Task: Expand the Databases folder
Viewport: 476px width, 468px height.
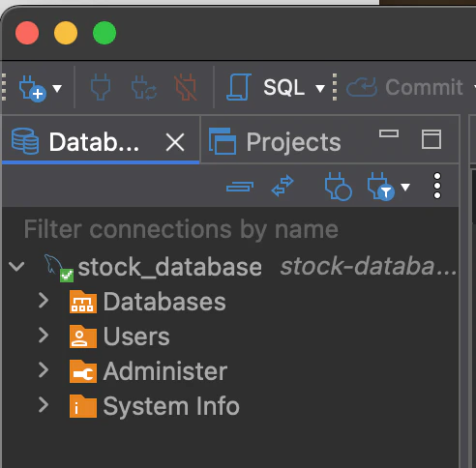Action: [x=44, y=301]
